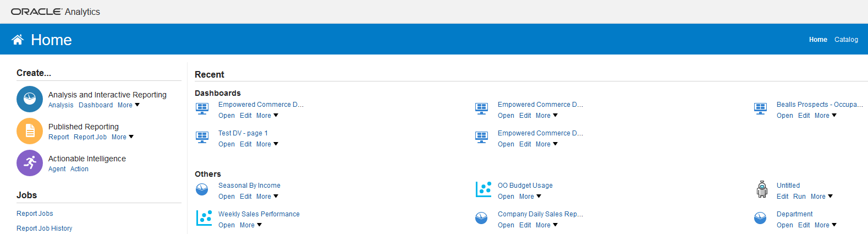This screenshot has width=868, height=234.
Task: Open the Report Jobs link under Jobs
Action: click(35, 214)
